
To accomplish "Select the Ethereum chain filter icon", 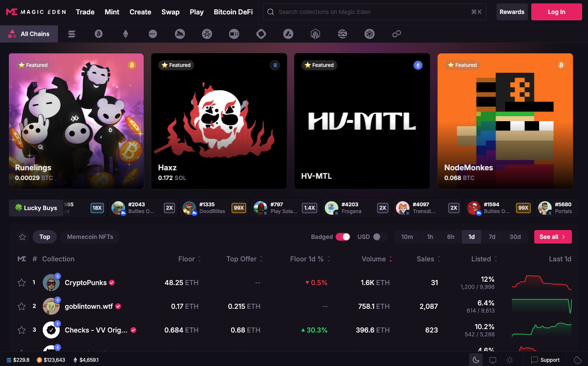I will point(126,34).
